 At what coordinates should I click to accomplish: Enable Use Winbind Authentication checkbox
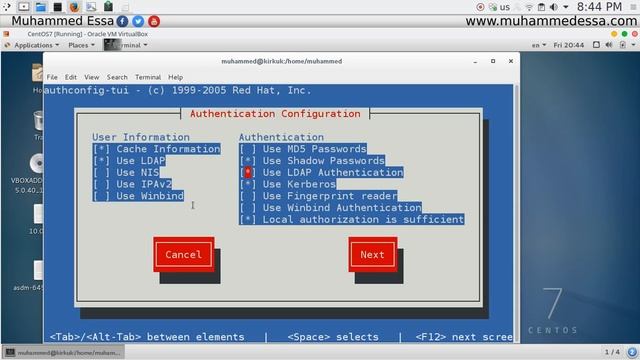(331, 208)
